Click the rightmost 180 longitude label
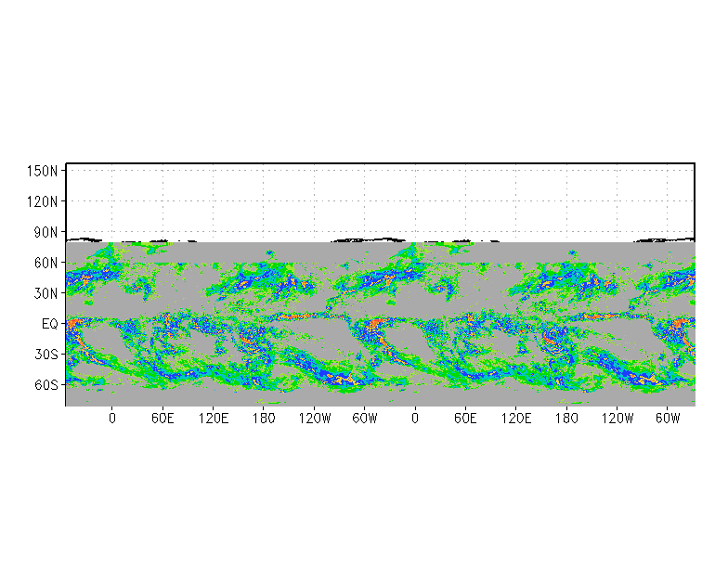728x568 pixels. [566, 419]
